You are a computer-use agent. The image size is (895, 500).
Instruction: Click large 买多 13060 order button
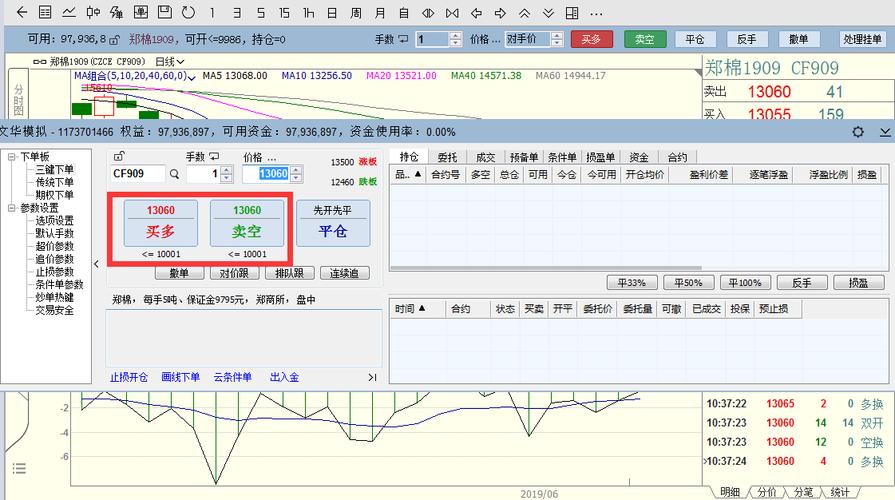(160, 223)
